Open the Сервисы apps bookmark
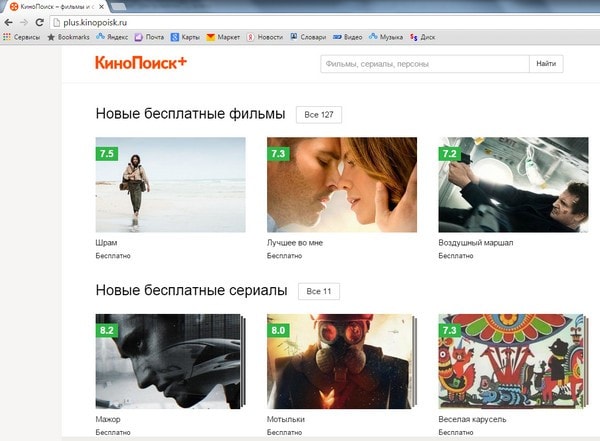This screenshot has height=441, width=600. click(21, 37)
